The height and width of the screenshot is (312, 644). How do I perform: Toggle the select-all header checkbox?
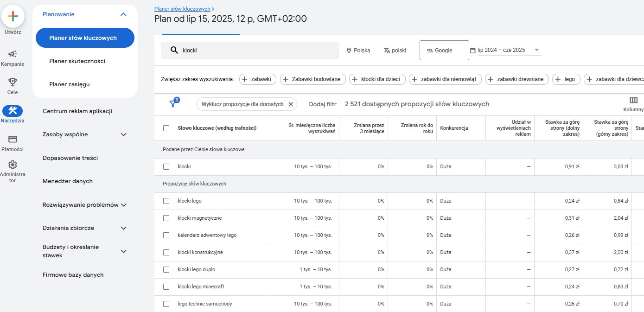coord(166,128)
